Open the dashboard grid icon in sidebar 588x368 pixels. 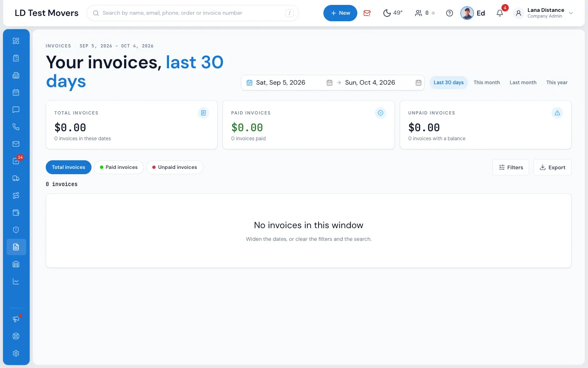tap(16, 41)
